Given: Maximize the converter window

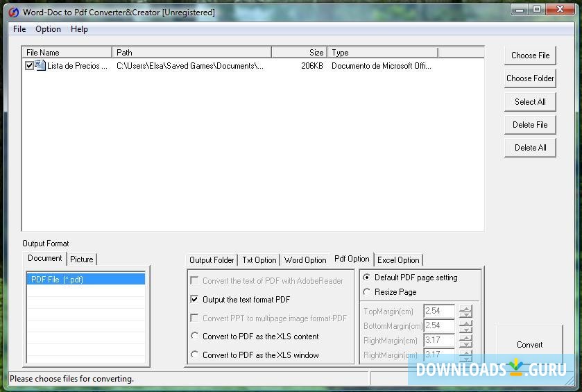Looking at the screenshot, I should coord(537,9).
